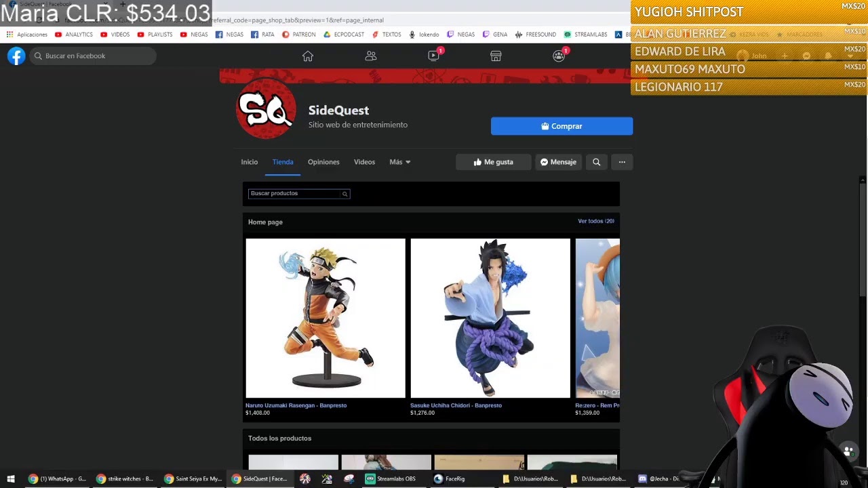Click the search magnifier in Buscar productos

(344, 194)
